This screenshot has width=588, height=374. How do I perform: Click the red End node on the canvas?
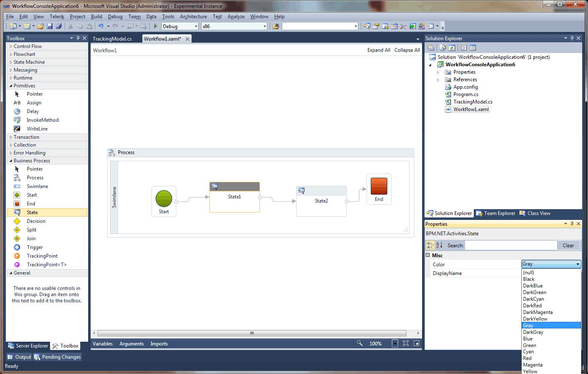(x=379, y=186)
